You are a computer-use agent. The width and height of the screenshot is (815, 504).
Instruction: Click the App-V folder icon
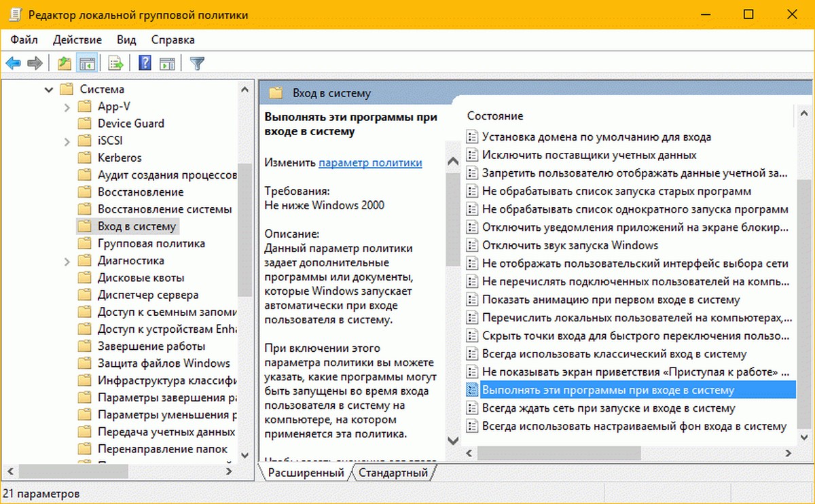84,106
